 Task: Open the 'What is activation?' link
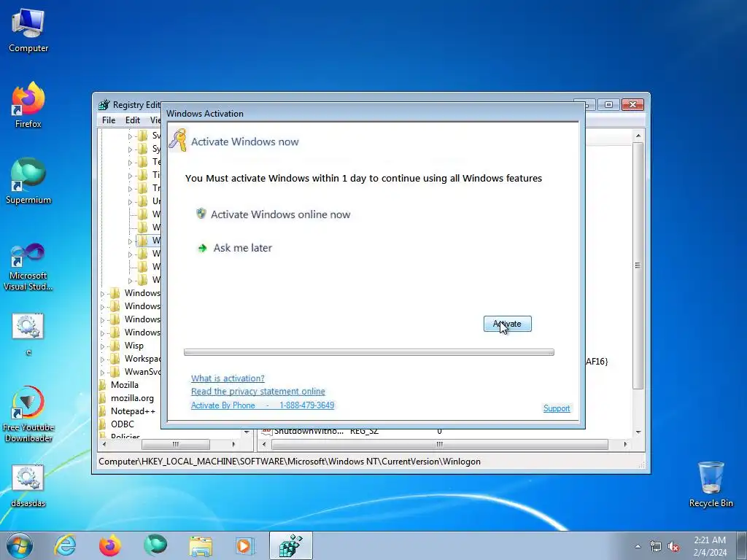228,378
